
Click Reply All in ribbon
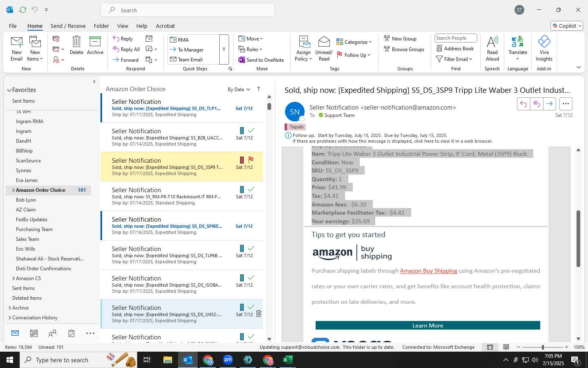pos(126,49)
